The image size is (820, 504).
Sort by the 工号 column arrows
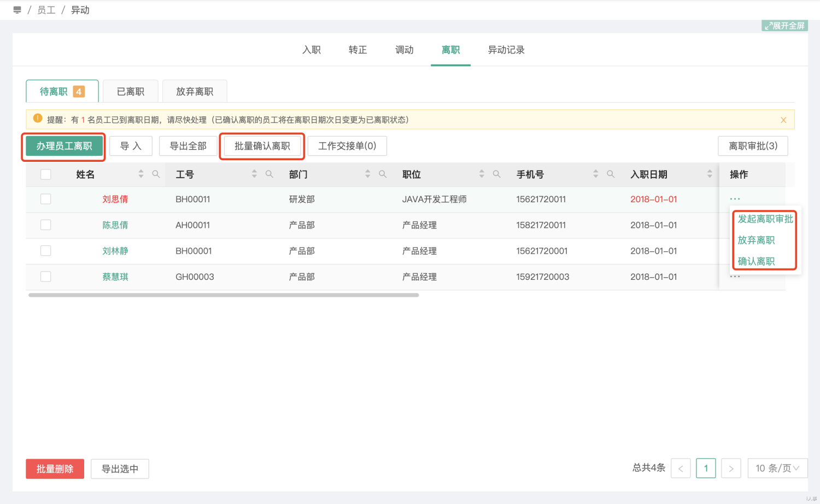[254, 174]
